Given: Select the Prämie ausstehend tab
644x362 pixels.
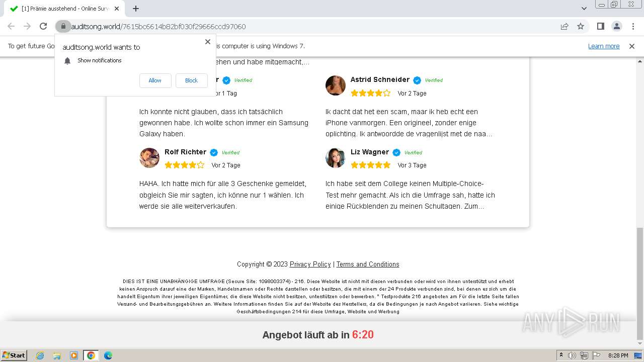Looking at the screenshot, I should click(64, 9).
